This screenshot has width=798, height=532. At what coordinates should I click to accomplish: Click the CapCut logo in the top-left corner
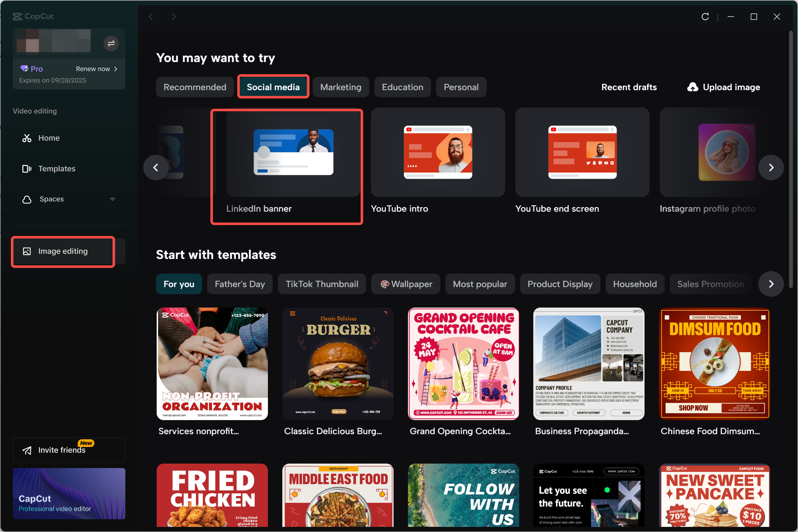tap(33, 16)
